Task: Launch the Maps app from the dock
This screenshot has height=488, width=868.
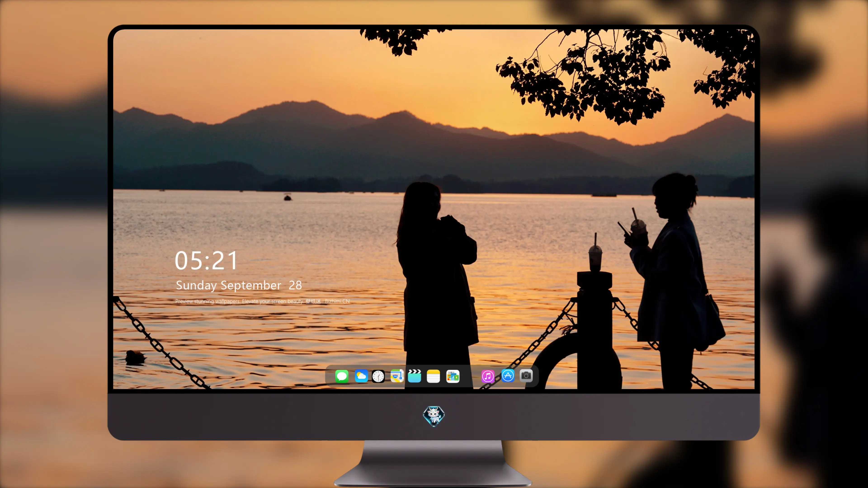Action: pos(397,376)
